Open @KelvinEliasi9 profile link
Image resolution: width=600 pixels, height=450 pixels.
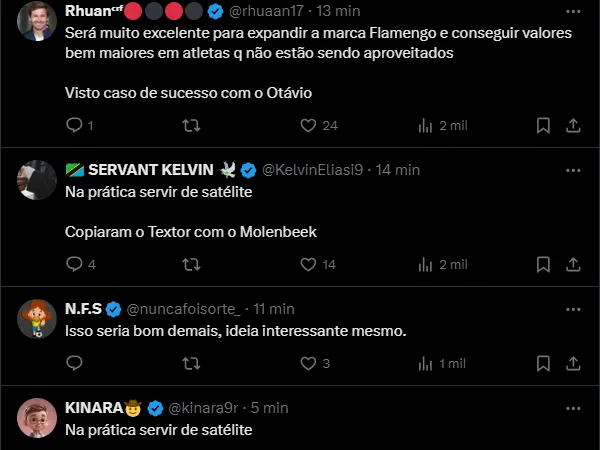coord(312,169)
